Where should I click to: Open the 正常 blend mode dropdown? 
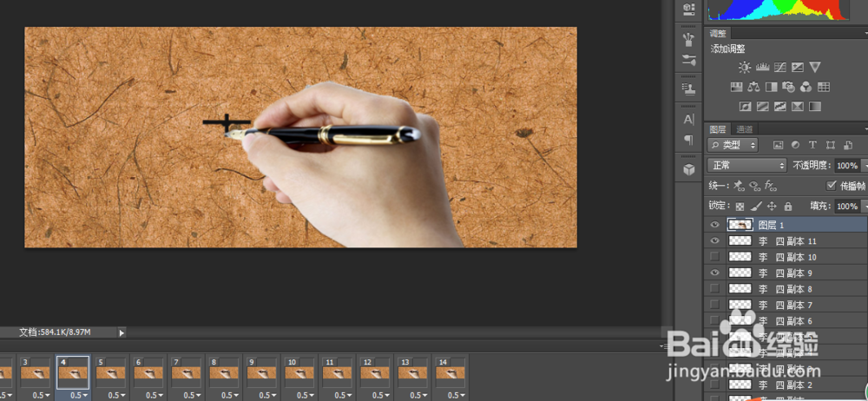point(746,165)
